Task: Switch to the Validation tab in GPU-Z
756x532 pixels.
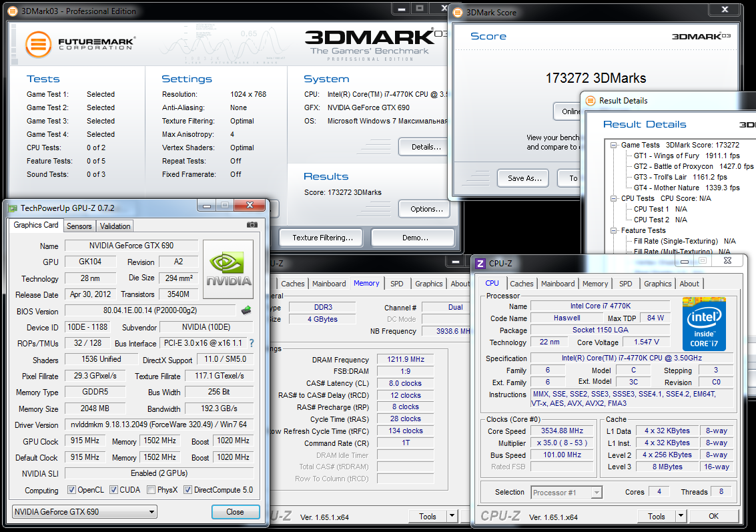Action: coord(115,226)
